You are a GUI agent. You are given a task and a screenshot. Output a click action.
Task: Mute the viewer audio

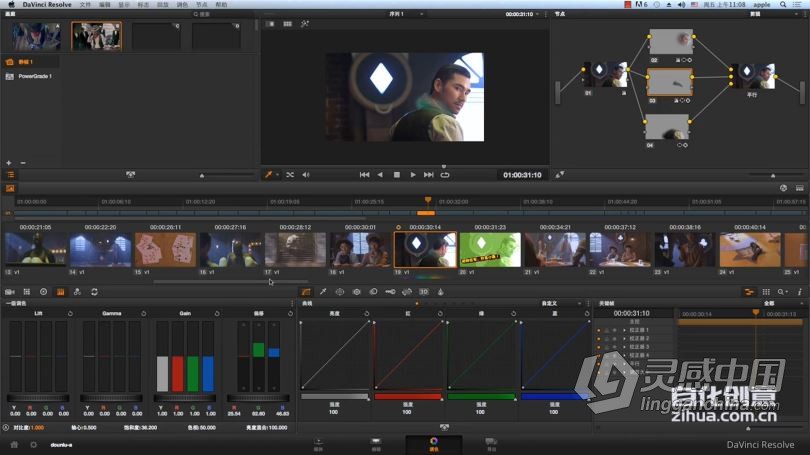(x=306, y=175)
